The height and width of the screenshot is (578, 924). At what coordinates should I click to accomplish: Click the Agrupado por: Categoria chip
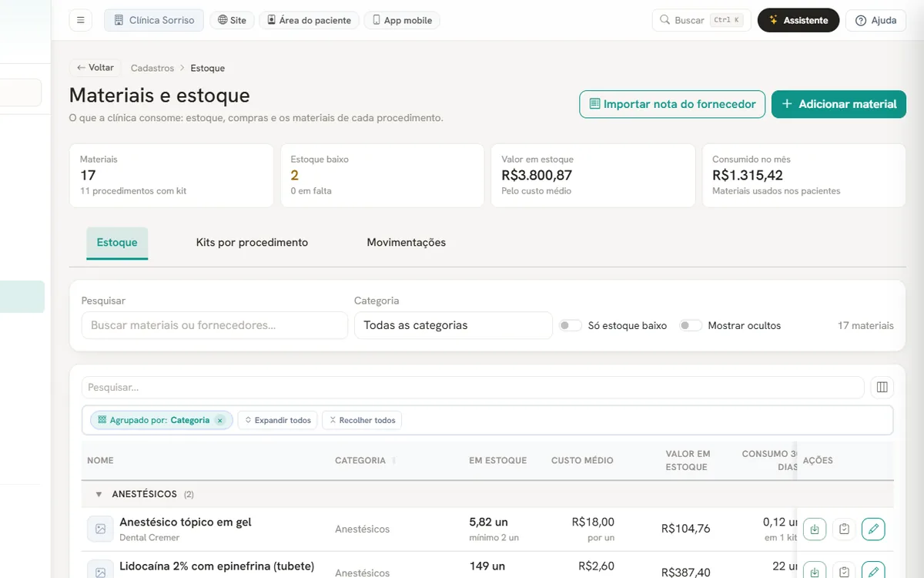[161, 420]
